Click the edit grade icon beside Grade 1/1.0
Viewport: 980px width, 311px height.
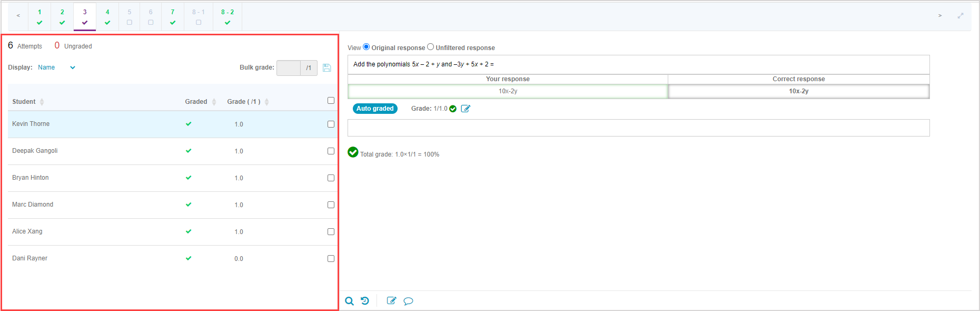(x=466, y=109)
